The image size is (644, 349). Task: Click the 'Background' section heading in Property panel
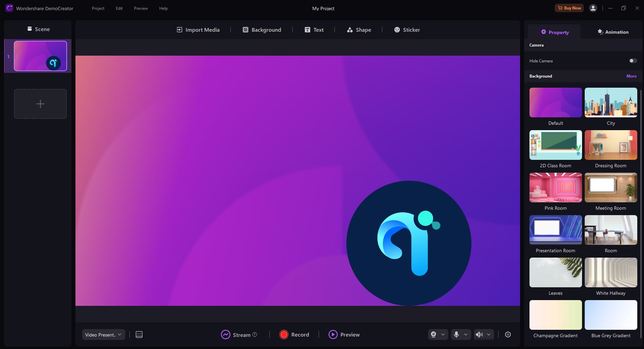[x=541, y=76]
